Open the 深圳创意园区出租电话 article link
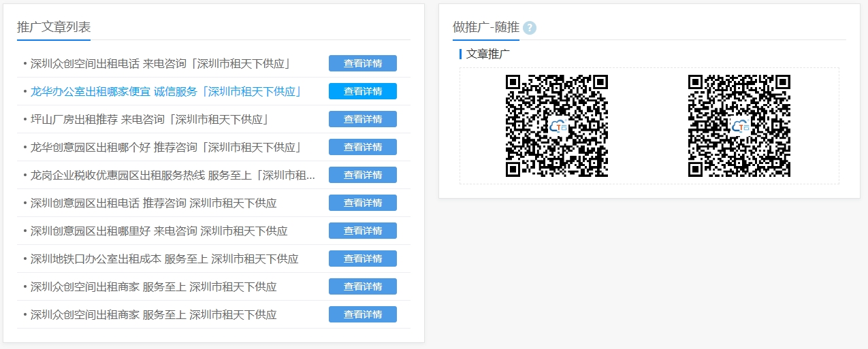Viewport: 868px width, 349px height. (153, 203)
